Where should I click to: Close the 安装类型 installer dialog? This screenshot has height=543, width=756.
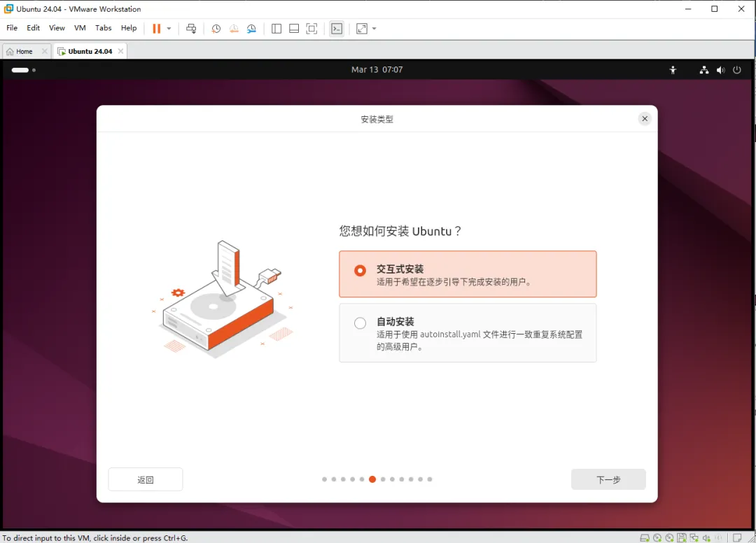pyautogui.click(x=645, y=118)
